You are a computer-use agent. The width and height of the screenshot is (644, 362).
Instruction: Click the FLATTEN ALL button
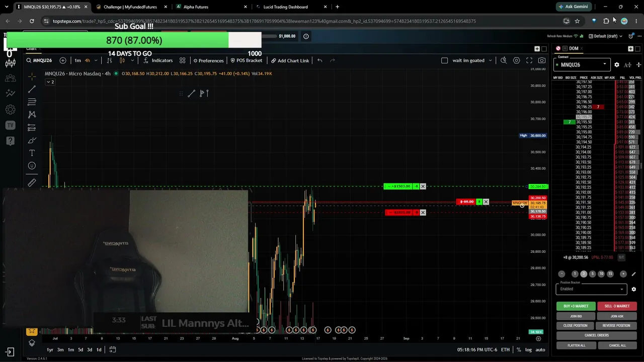[x=576, y=345]
